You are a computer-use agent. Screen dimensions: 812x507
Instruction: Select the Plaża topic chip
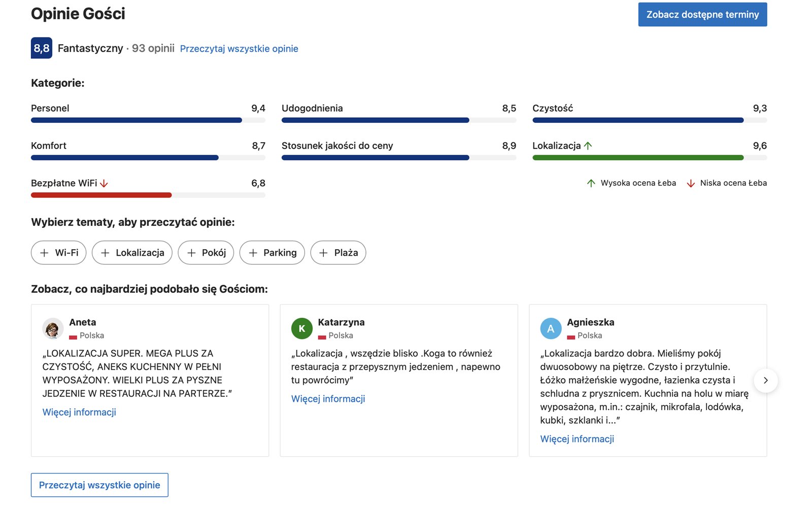[338, 253]
